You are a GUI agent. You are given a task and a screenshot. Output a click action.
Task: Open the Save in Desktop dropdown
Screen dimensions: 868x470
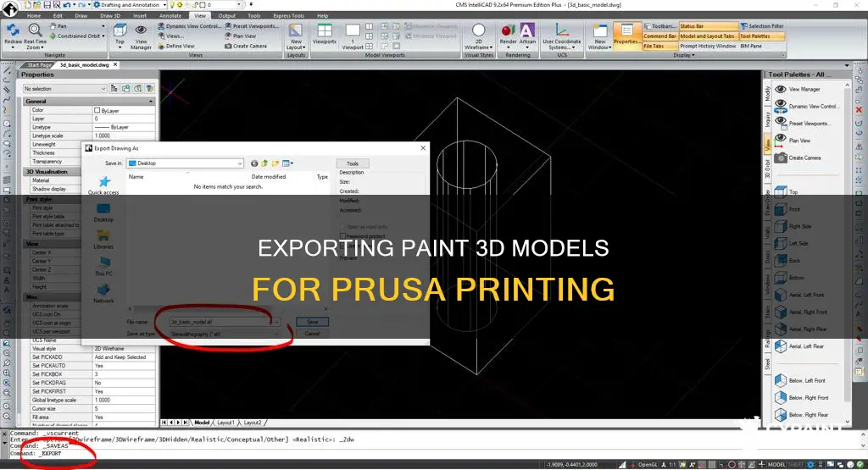tap(185, 163)
